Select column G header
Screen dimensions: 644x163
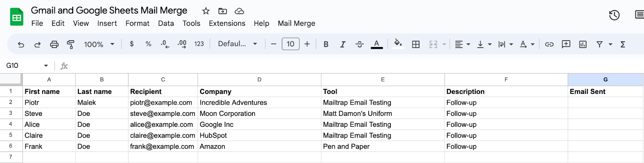[605, 80]
